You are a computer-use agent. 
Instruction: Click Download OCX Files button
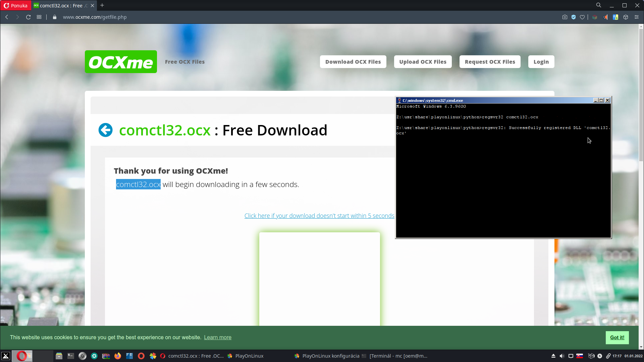pyautogui.click(x=353, y=62)
